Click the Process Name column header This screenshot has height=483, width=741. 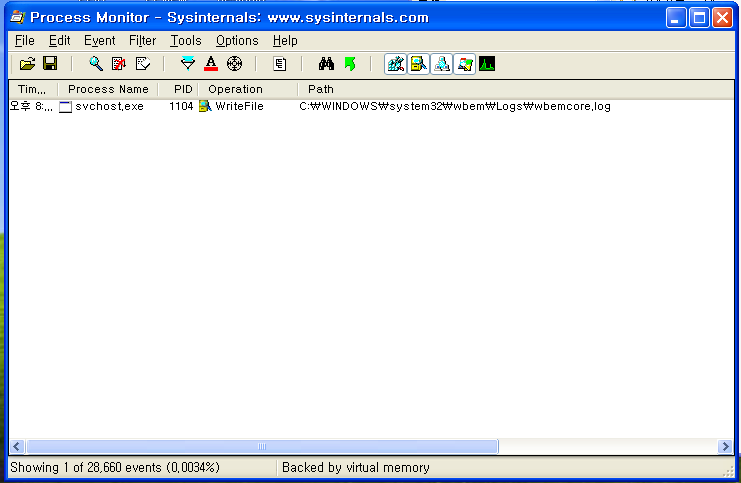tap(108, 89)
